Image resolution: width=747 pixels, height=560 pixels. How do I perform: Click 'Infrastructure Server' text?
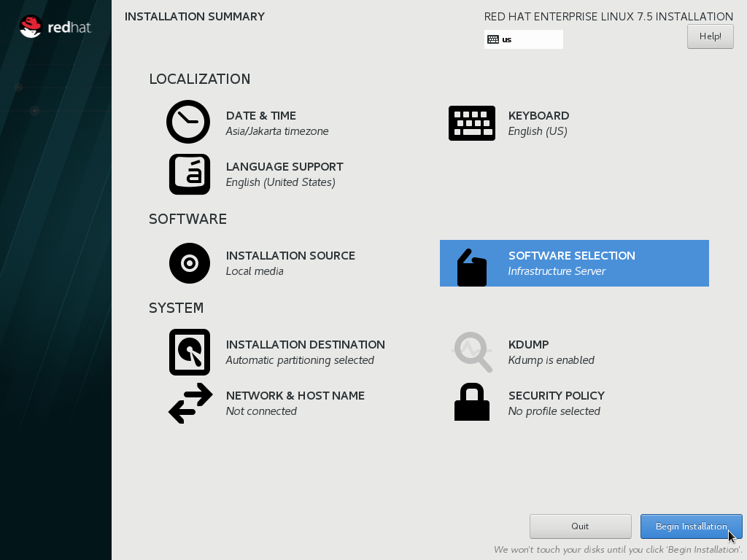tap(557, 271)
